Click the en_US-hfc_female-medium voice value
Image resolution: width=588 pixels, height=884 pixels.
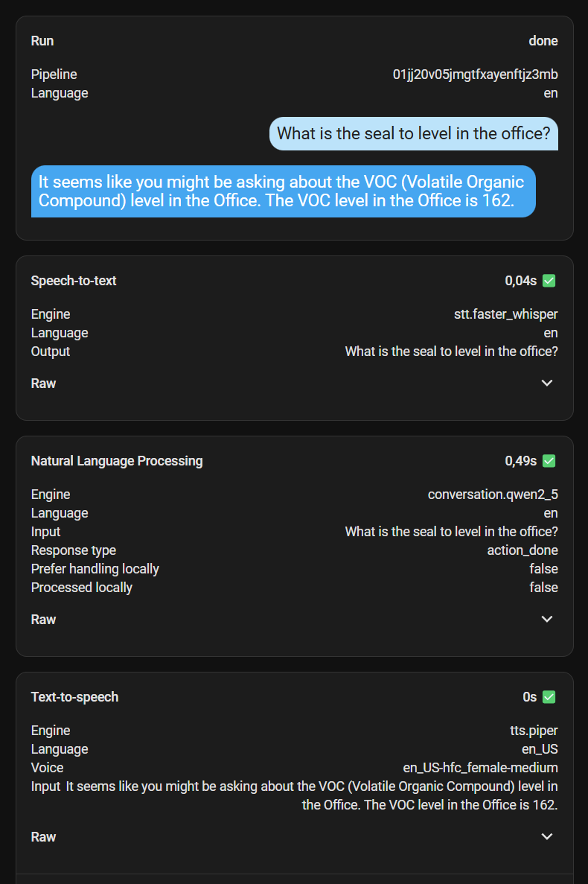480,768
